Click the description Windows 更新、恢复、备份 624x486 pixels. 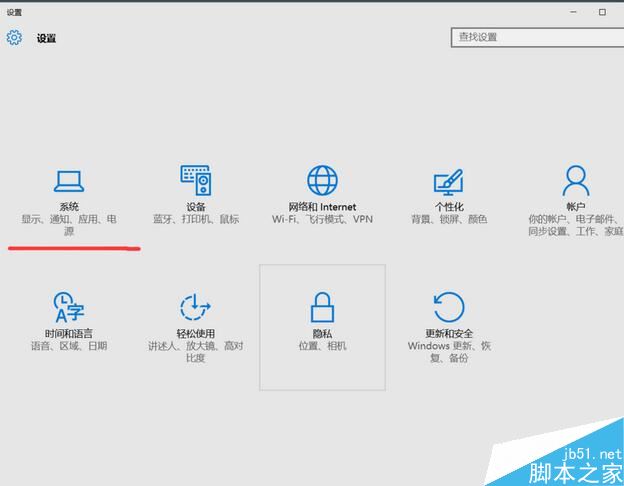click(449, 351)
